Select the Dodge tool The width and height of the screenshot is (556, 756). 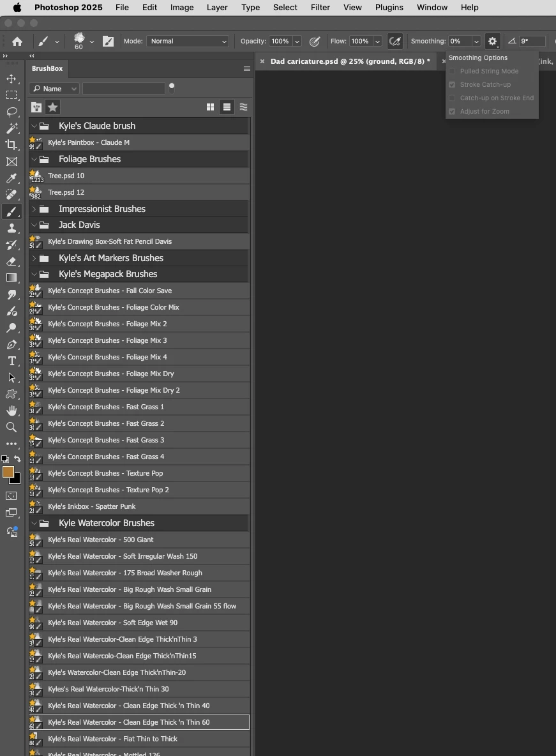point(11,328)
